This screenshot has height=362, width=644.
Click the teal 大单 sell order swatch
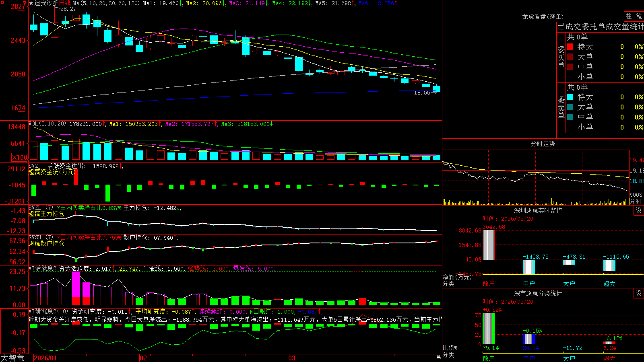tap(570, 107)
